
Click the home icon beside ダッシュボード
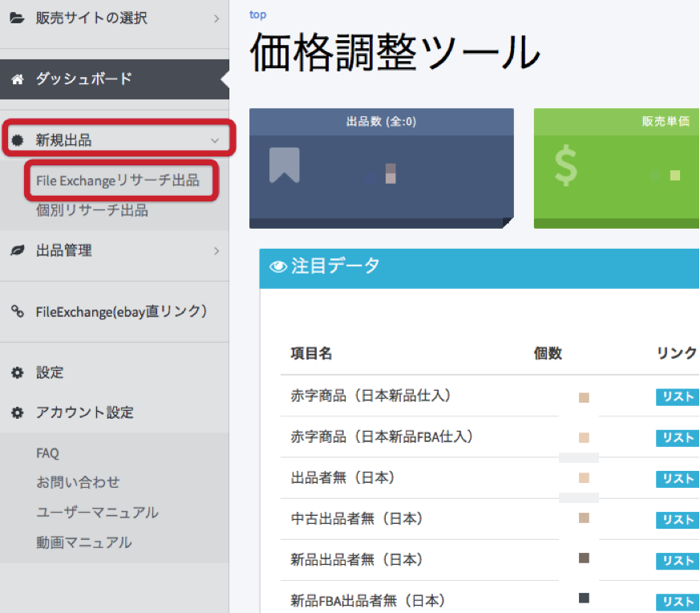point(17,79)
